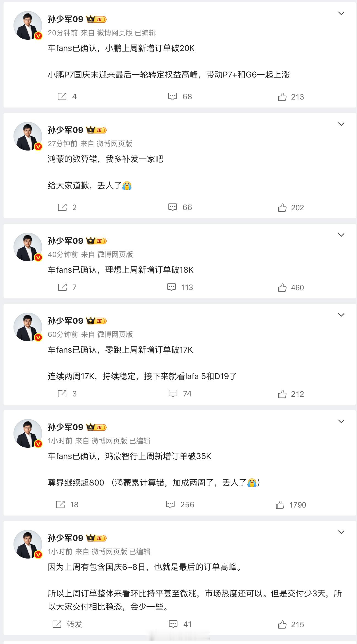This screenshot has height=644, width=357.
Task: Open 孙少军09 profile from the first post's username
Action: click(66, 19)
